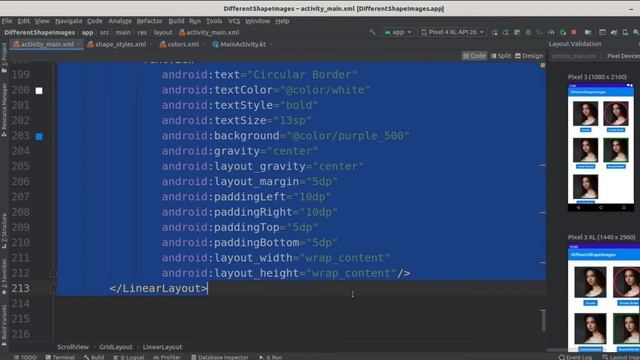Close the activity_main.xml editor tab
Viewport: 640px width, 360px height.
click(79, 44)
